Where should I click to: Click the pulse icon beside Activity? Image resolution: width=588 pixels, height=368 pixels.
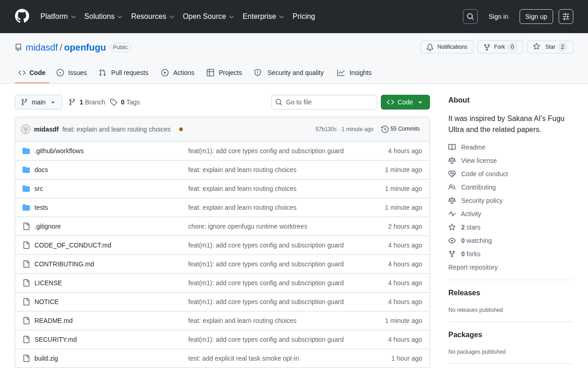tap(452, 214)
